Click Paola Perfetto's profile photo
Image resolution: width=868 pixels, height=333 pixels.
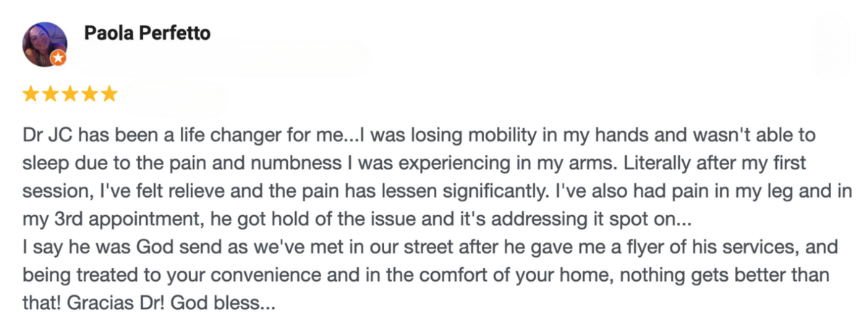[44, 43]
